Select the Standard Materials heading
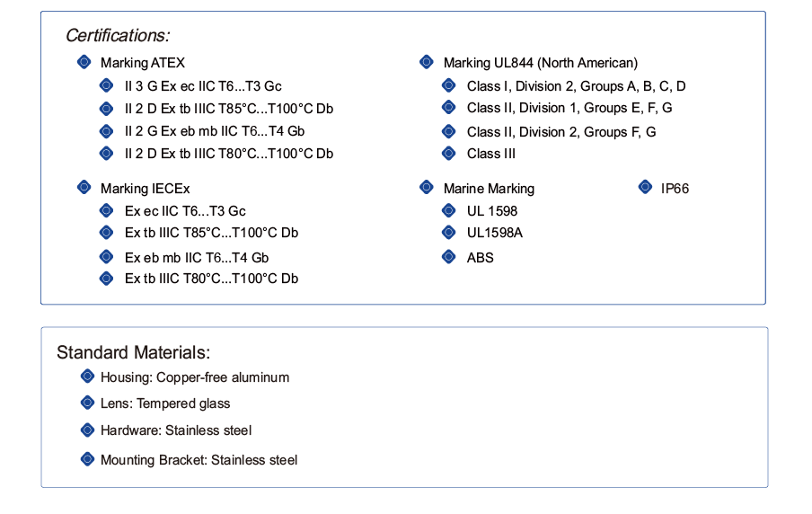812x514 pixels. (x=134, y=352)
